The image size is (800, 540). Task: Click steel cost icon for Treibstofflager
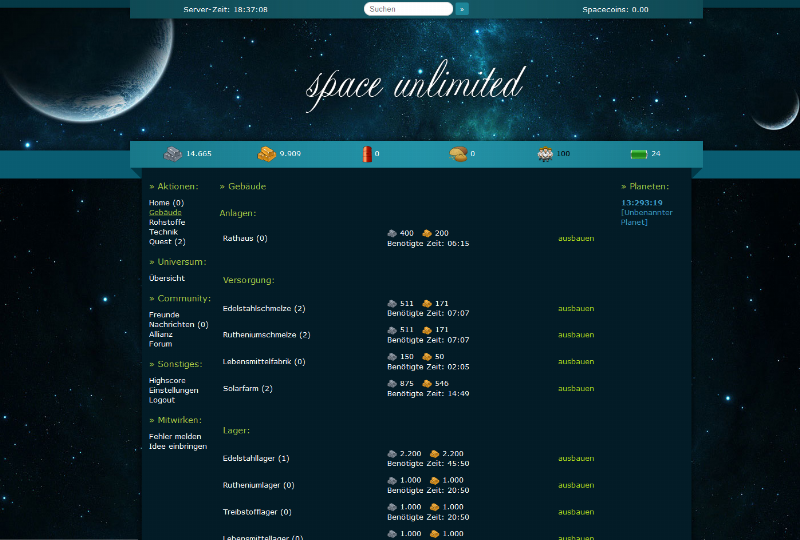392,507
